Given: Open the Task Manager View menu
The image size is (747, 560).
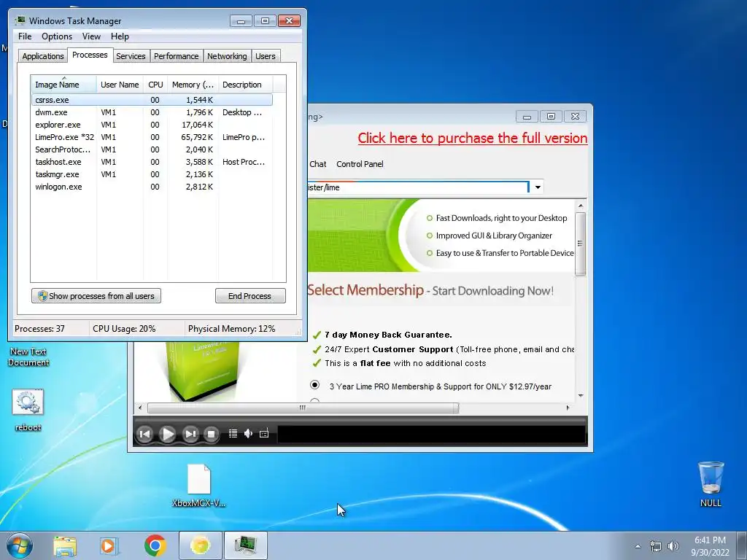Looking at the screenshot, I should coord(91,36).
